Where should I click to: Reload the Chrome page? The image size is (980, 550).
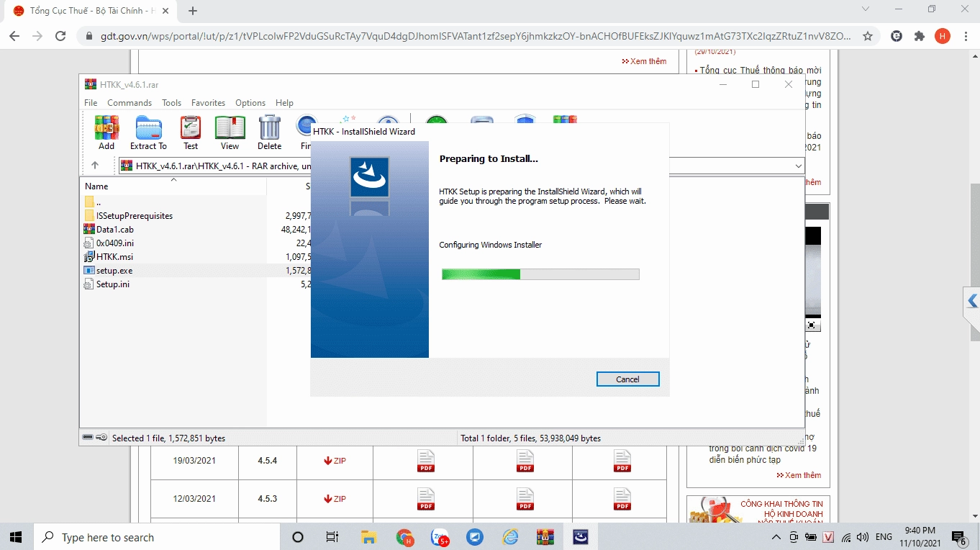point(60,36)
